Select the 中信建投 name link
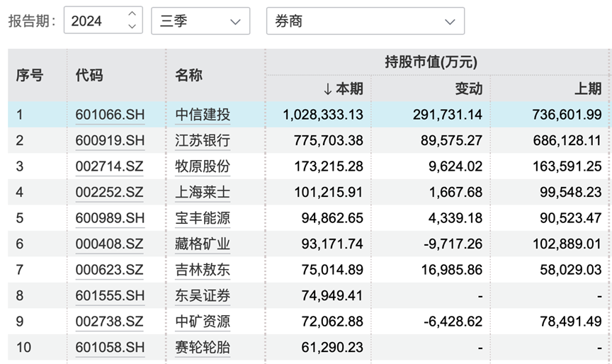This screenshot has height=364, width=612. pyautogui.click(x=203, y=115)
